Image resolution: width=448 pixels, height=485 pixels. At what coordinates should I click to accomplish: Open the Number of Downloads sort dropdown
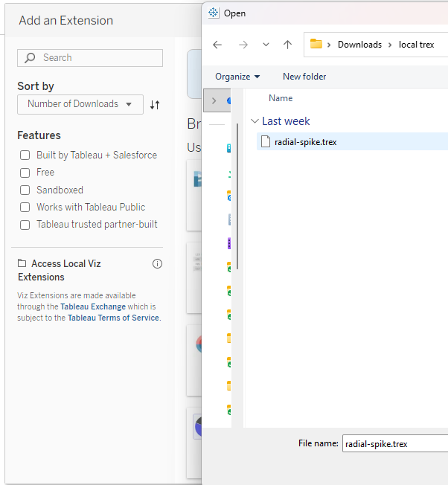(x=80, y=104)
